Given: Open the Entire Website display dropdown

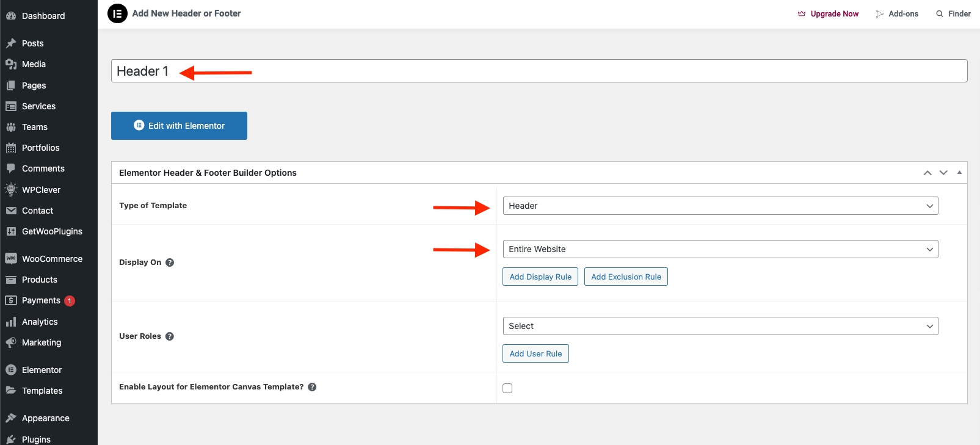Looking at the screenshot, I should pos(720,249).
